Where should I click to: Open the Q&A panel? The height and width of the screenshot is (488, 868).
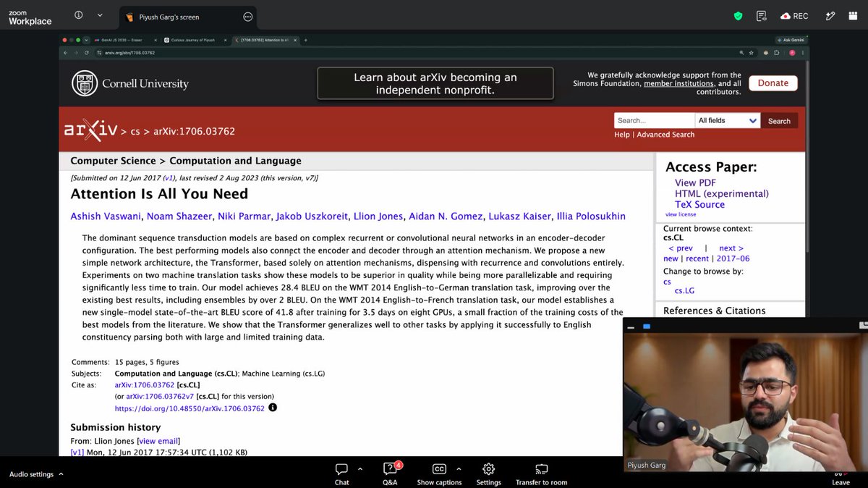[390, 474]
